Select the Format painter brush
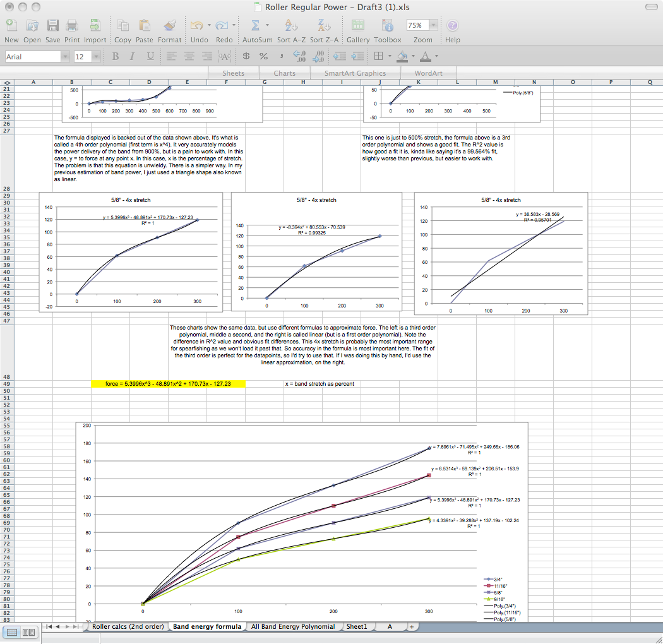 click(x=170, y=26)
